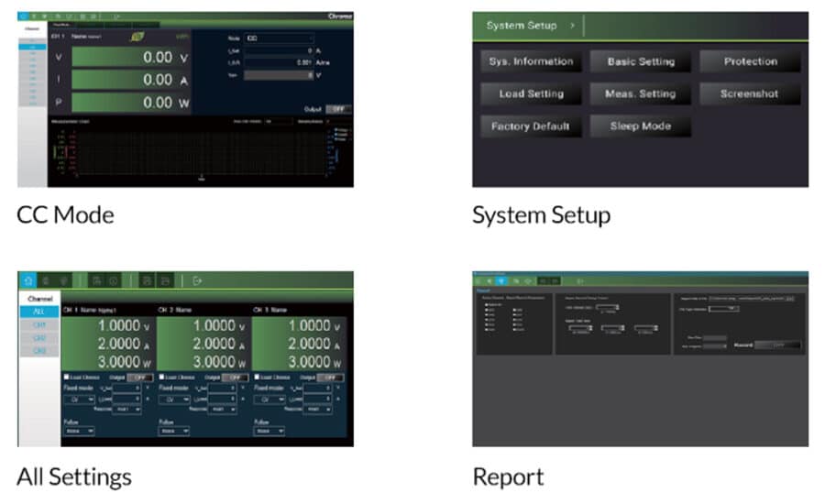
Task: Click the System Setup breadcrumb arrow
Action: point(573,26)
